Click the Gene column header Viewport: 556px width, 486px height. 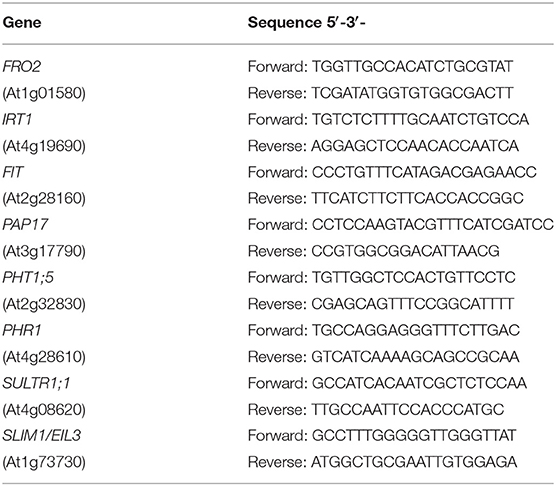[x=22, y=23]
